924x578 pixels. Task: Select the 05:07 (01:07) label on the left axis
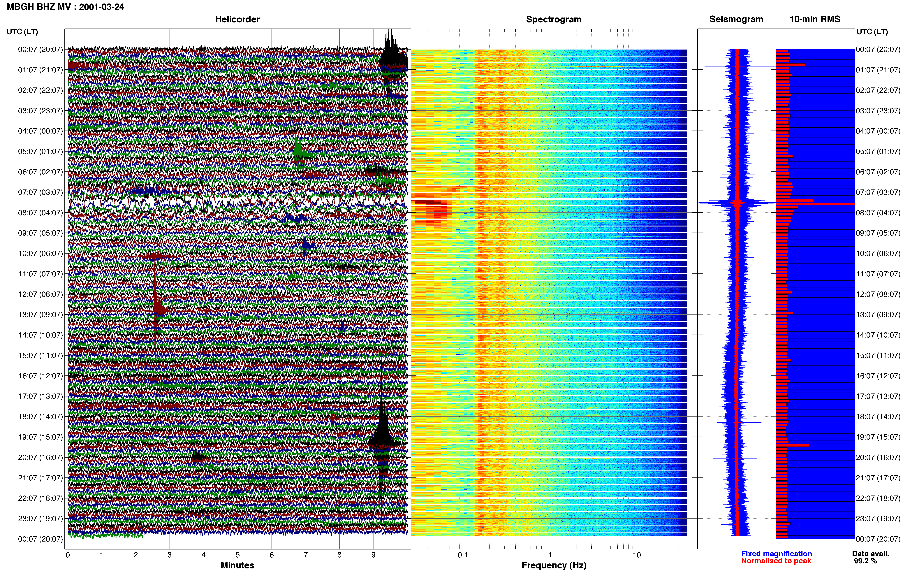[x=40, y=151]
